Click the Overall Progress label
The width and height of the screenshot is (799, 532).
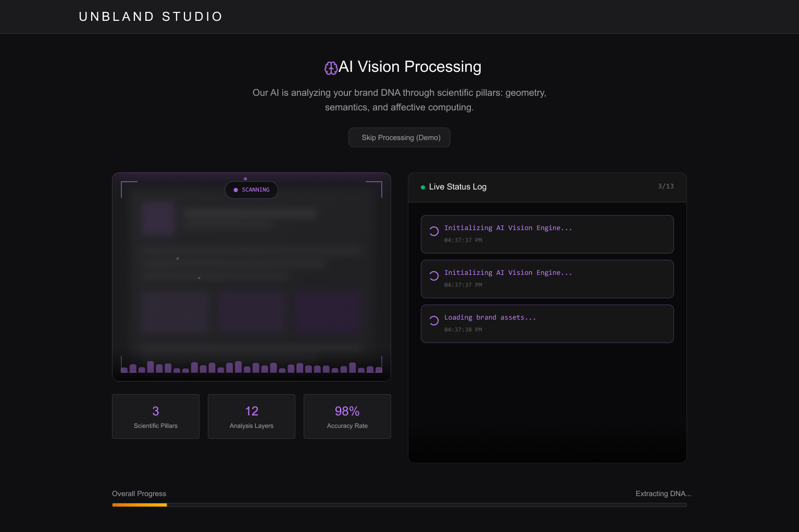click(139, 493)
